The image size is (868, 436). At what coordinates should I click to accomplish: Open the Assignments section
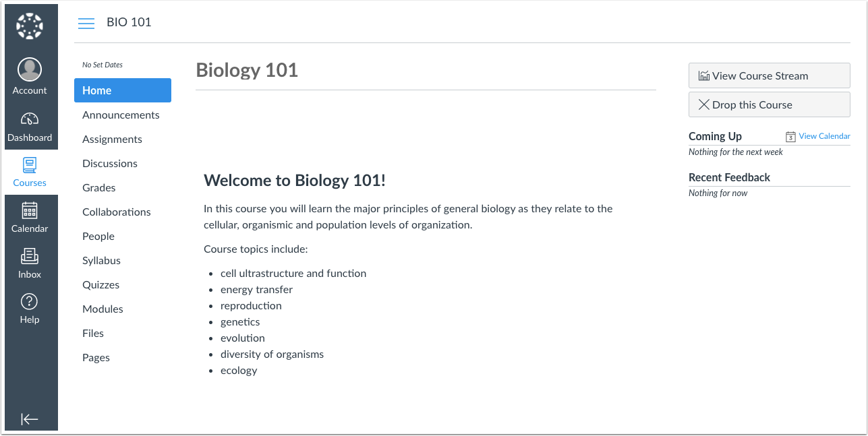pyautogui.click(x=112, y=139)
